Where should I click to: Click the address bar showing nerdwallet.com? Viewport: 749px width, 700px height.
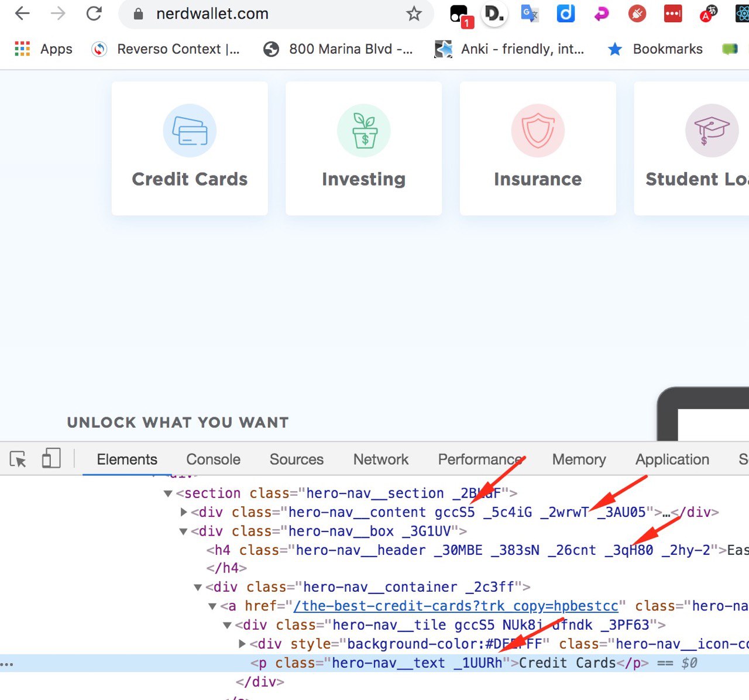[x=276, y=14]
